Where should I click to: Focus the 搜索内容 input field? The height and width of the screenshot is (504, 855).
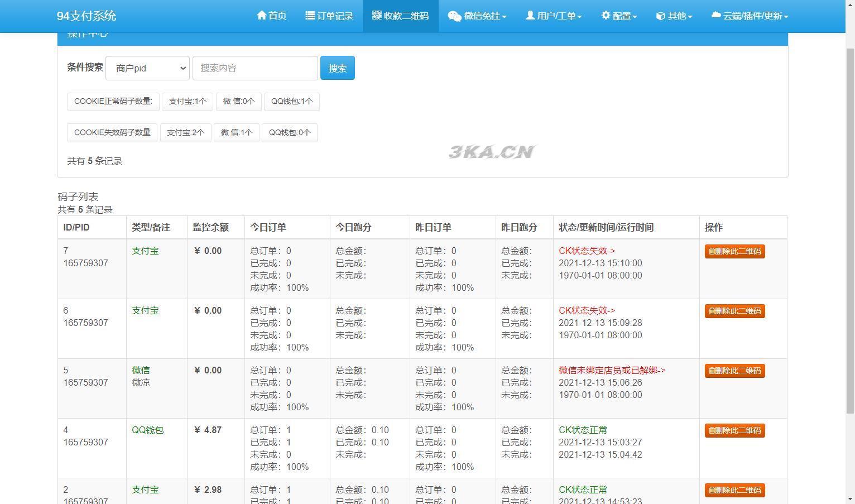tap(255, 68)
